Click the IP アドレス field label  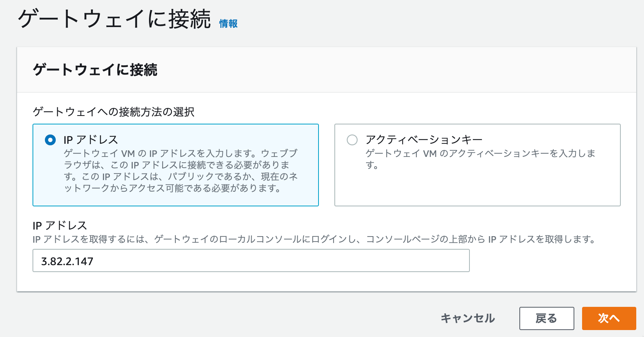point(60,225)
